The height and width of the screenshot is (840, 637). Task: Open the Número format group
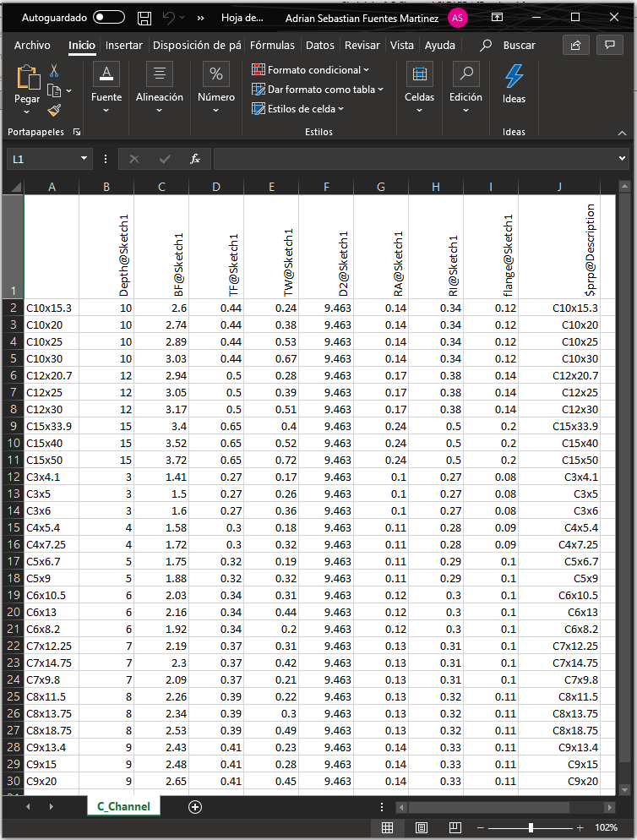216,88
